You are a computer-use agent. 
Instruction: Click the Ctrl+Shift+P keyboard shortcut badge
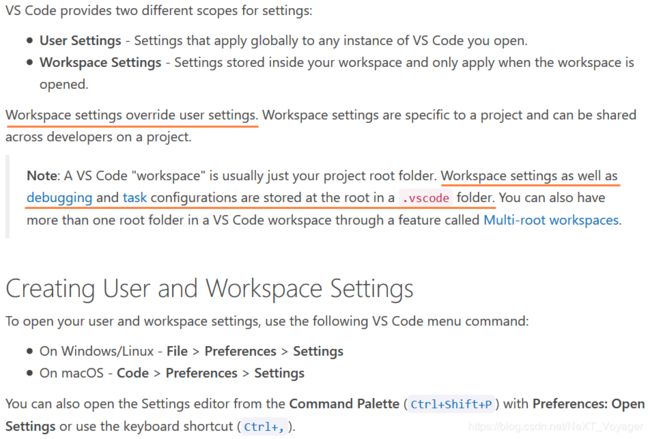click(x=451, y=404)
